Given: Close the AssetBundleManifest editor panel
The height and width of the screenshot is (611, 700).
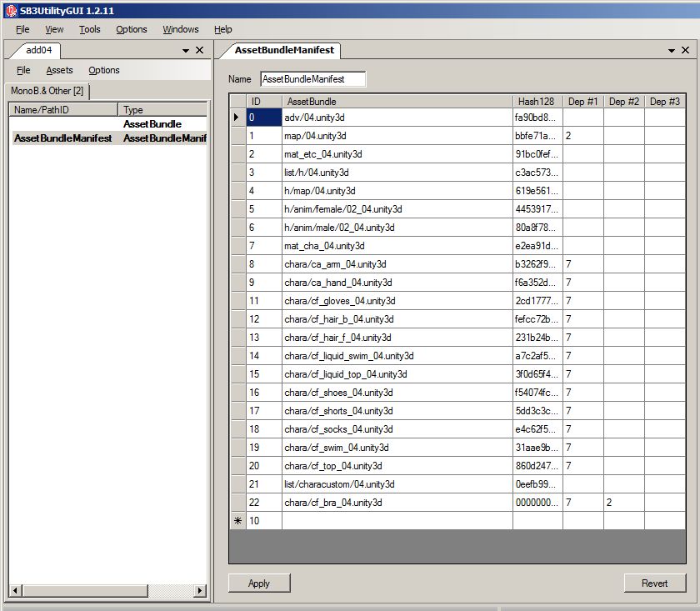Looking at the screenshot, I should (x=686, y=50).
